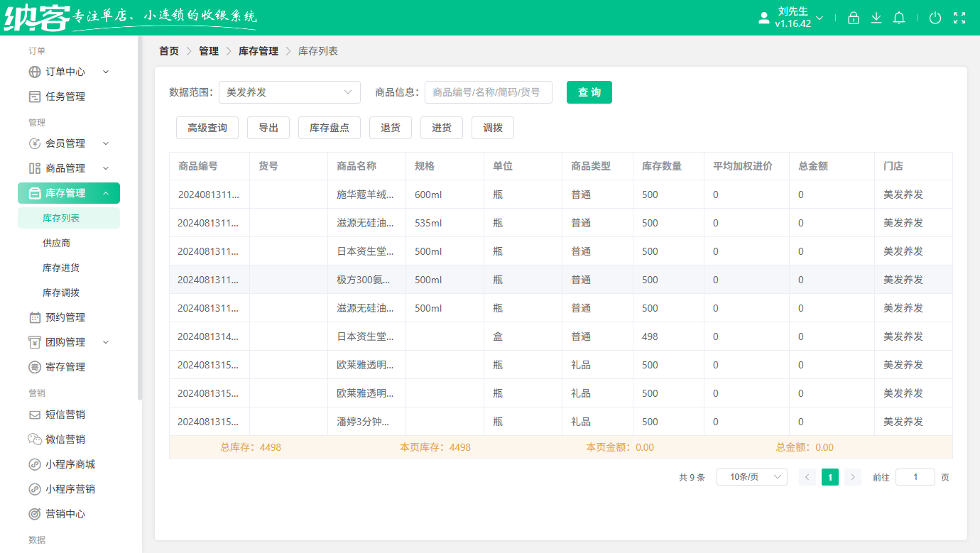The width and height of the screenshot is (980, 553).
Task: Click the 商品管理 sidebar icon
Action: coord(35,168)
